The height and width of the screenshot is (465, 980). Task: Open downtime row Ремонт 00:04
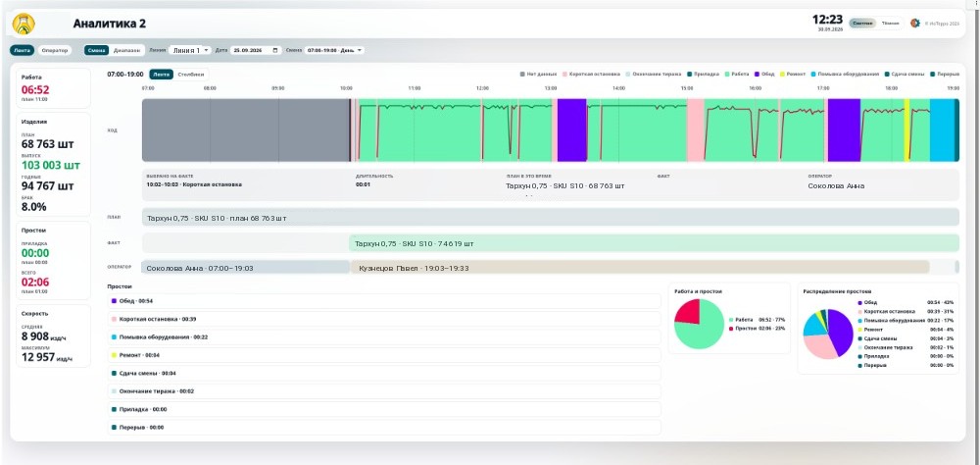384,355
